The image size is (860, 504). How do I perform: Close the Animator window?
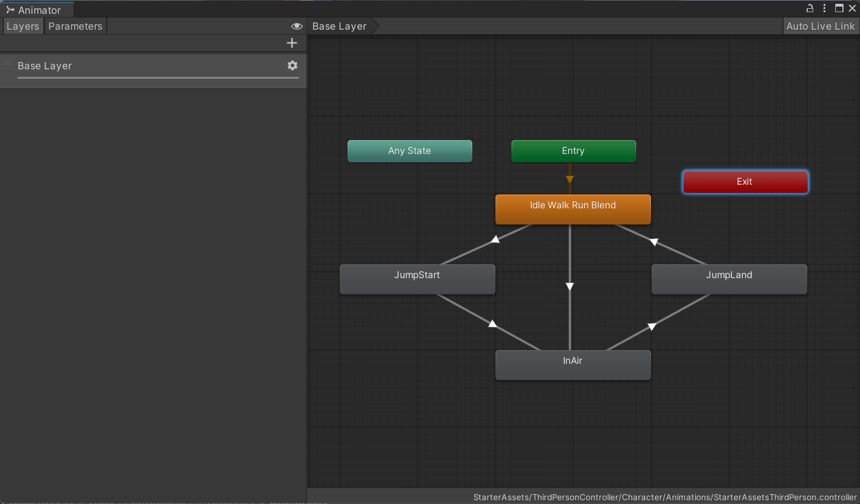[852, 8]
